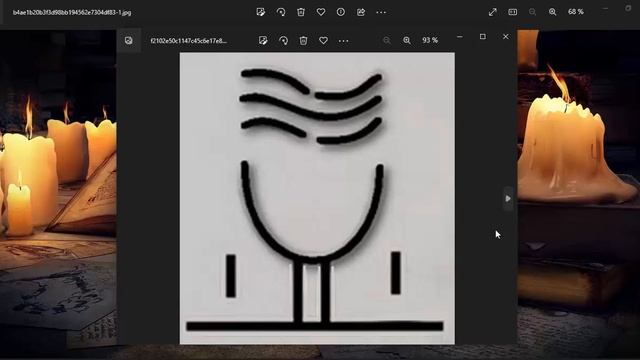Toggle filmstrip view in back Photos window
Viewport: 640px width, 360px height.
(x=513, y=12)
